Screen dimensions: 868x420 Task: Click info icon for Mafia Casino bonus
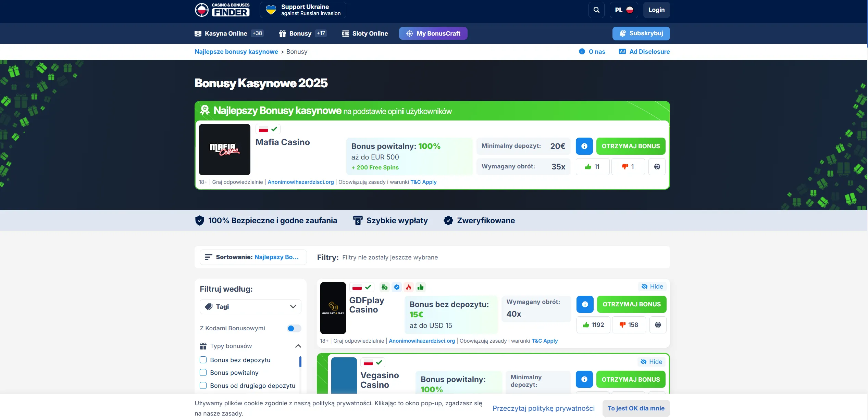(x=584, y=146)
